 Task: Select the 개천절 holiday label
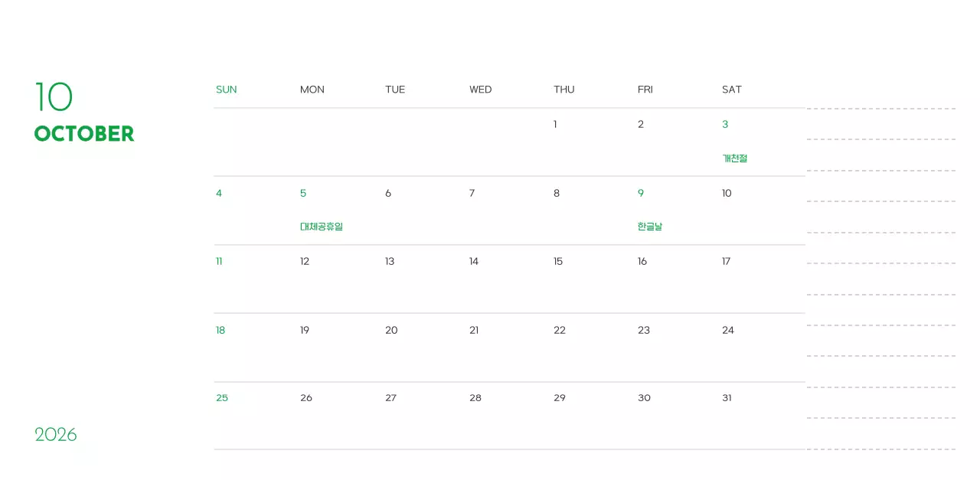[x=734, y=158]
